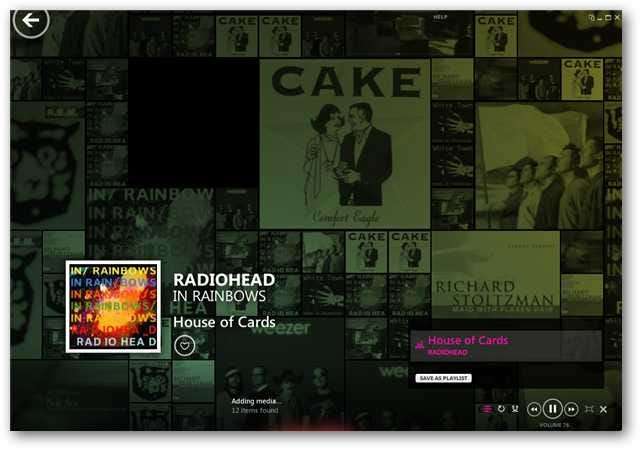This screenshot has width=640, height=449.
Task: Go back using the arrow button
Action: 31,20
